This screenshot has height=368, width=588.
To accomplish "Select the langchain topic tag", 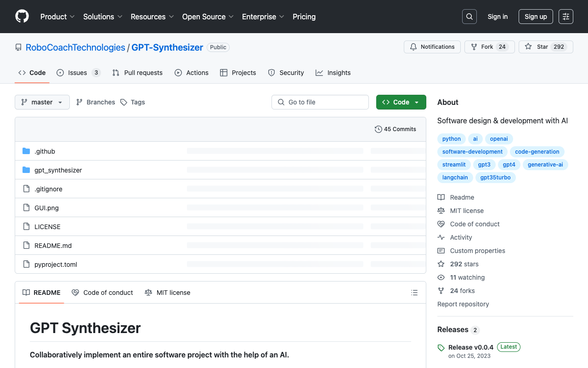I will (455, 178).
